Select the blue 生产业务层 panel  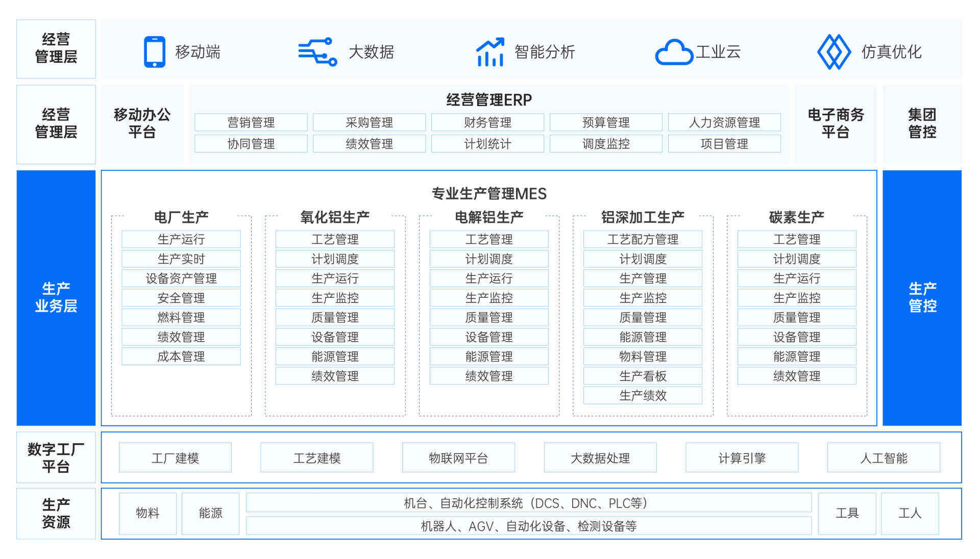click(x=56, y=297)
